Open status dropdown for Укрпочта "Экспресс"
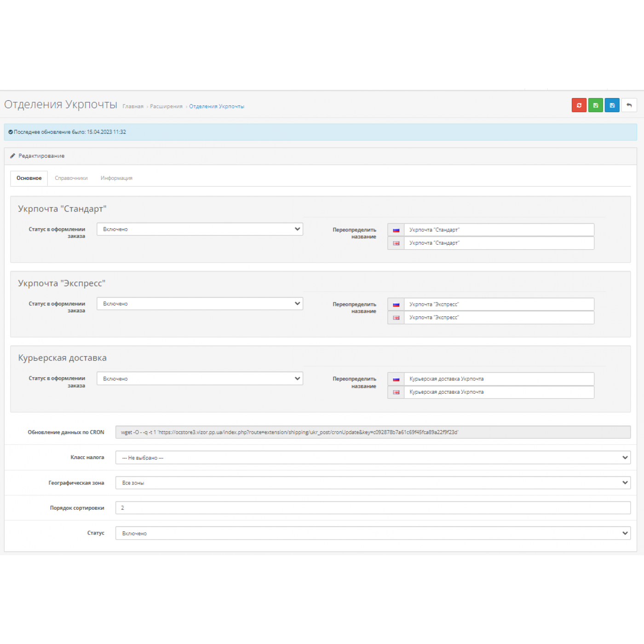Screen dimensions: 644x644 (200, 304)
